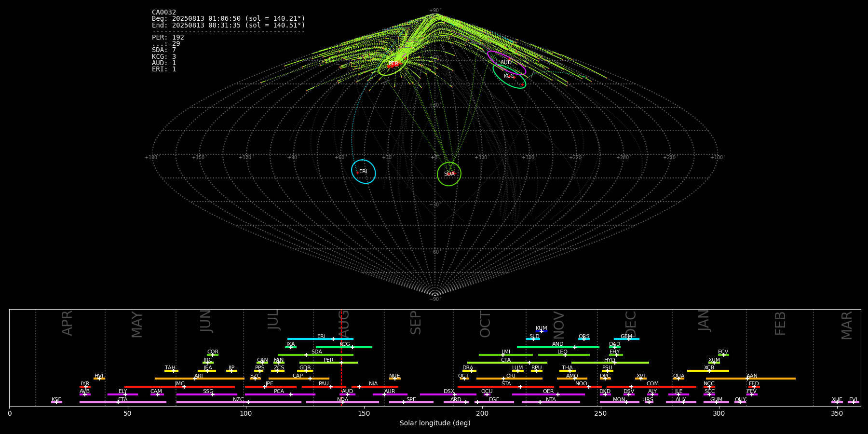Click the ARI shower bar in the timeline
The image size is (868, 434).
pos(200,379)
